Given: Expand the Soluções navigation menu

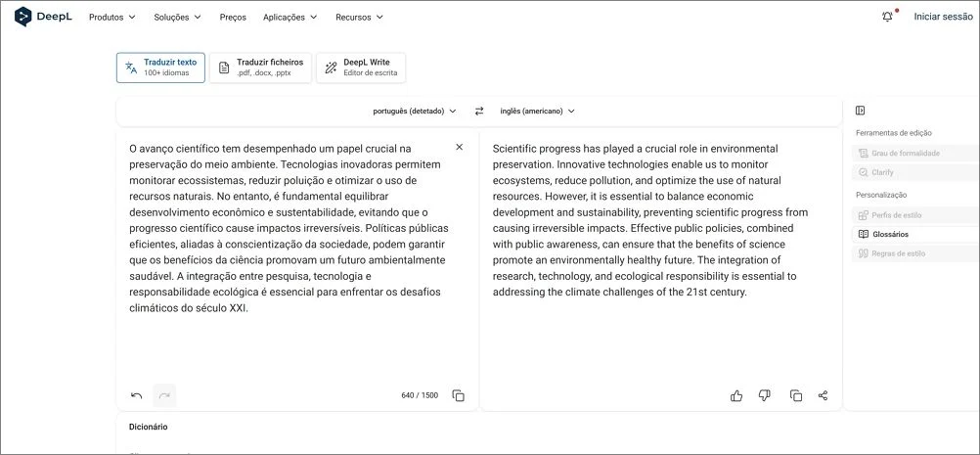Looking at the screenshot, I should [x=178, y=17].
